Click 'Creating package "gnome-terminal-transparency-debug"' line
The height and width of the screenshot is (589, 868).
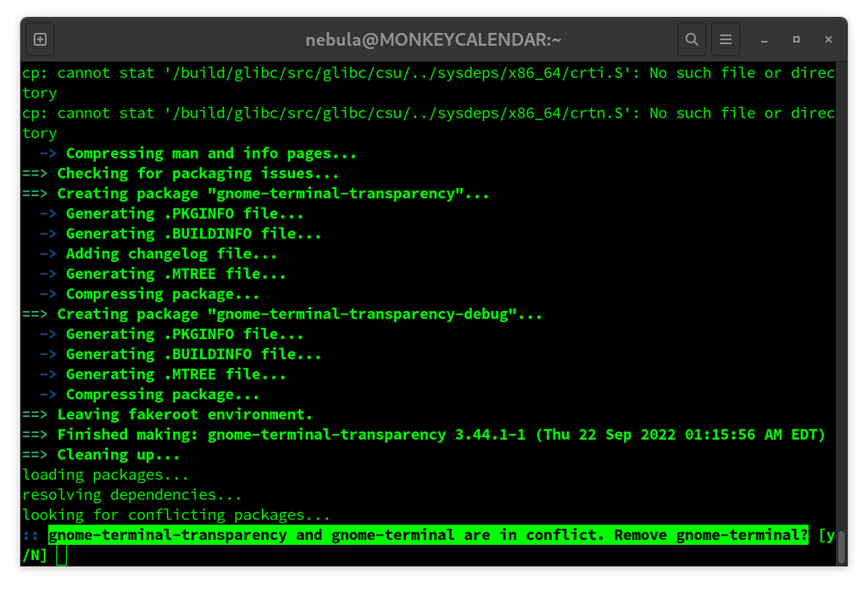pos(282,314)
